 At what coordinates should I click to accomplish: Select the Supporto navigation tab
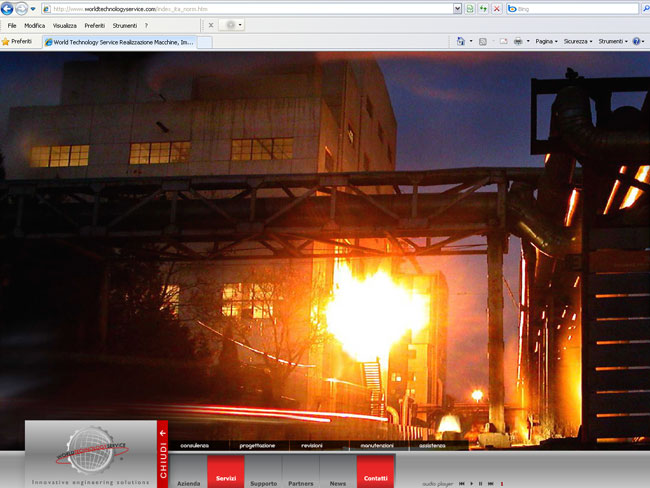264,473
